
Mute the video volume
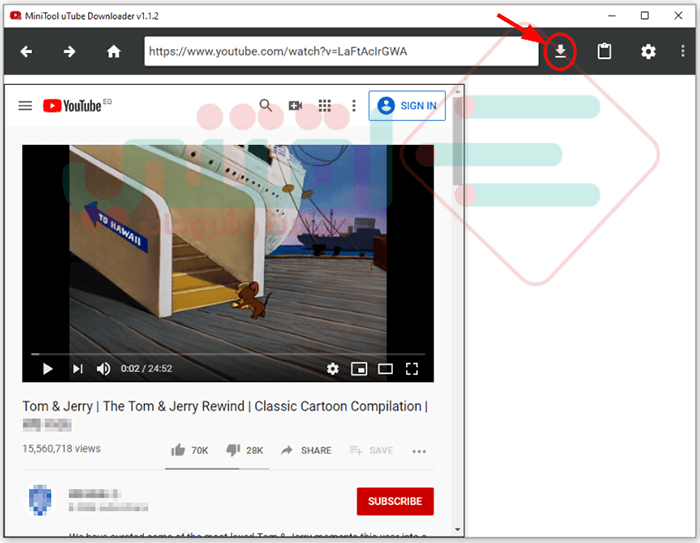tap(104, 369)
